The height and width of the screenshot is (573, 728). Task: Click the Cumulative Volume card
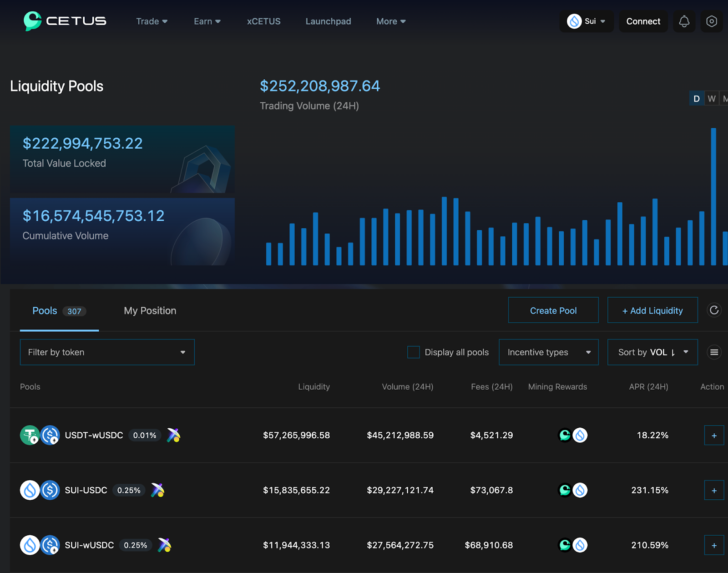(122, 232)
